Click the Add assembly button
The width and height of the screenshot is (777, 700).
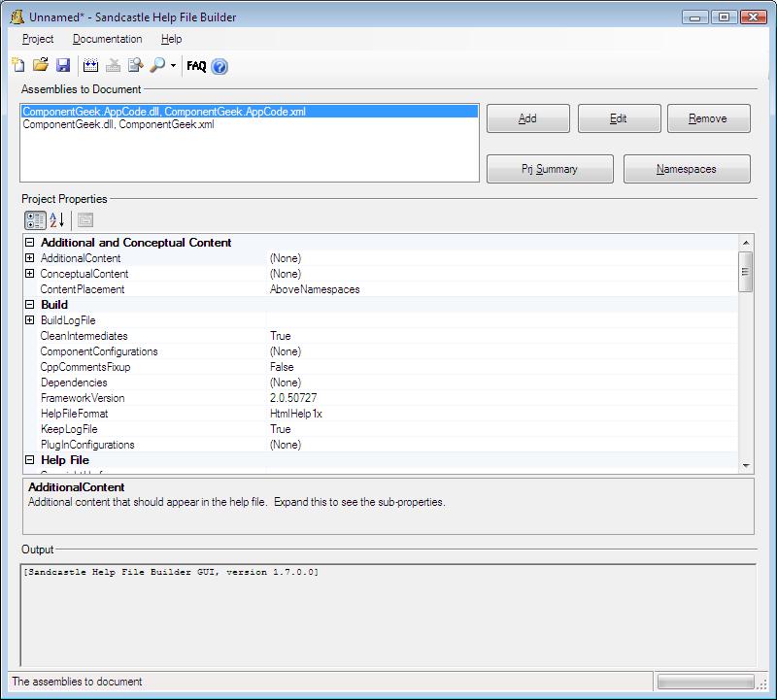click(x=528, y=118)
